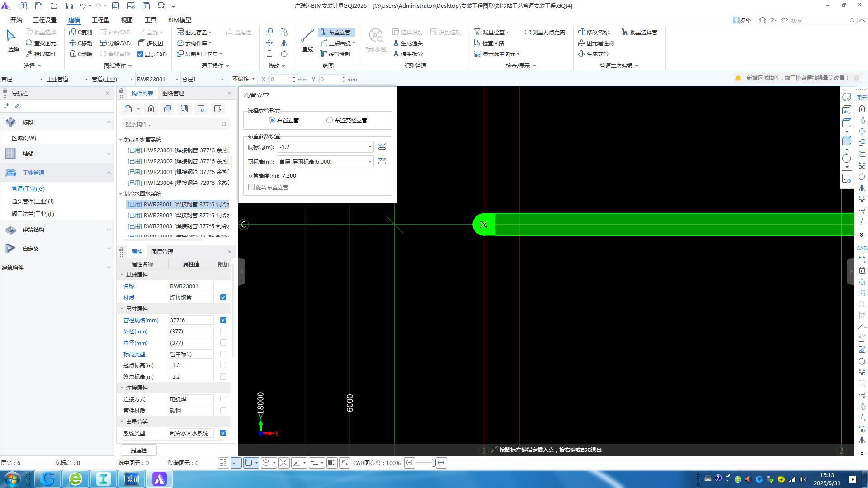Click 图元属性刷 property brush
The height and width of the screenshot is (488, 868).
click(596, 43)
